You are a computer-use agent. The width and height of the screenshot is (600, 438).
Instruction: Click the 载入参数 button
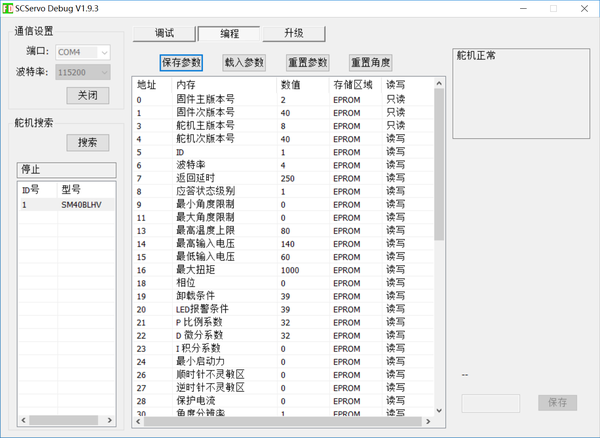(244, 63)
